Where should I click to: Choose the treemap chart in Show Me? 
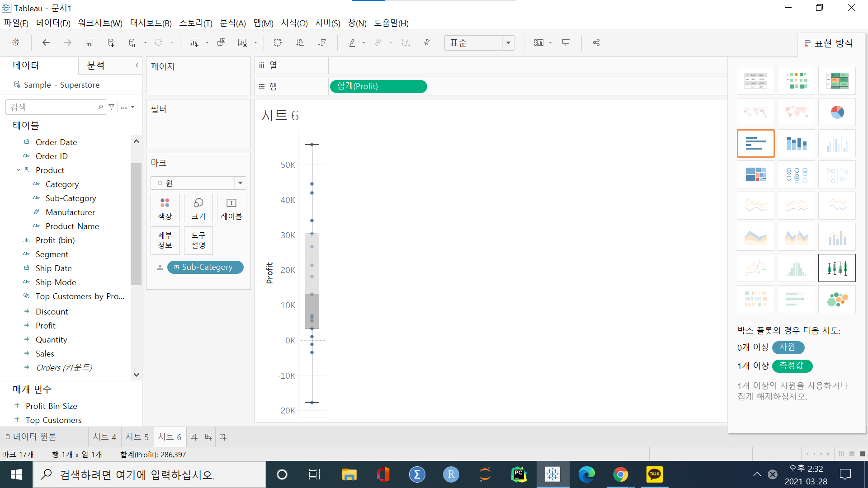(x=755, y=174)
